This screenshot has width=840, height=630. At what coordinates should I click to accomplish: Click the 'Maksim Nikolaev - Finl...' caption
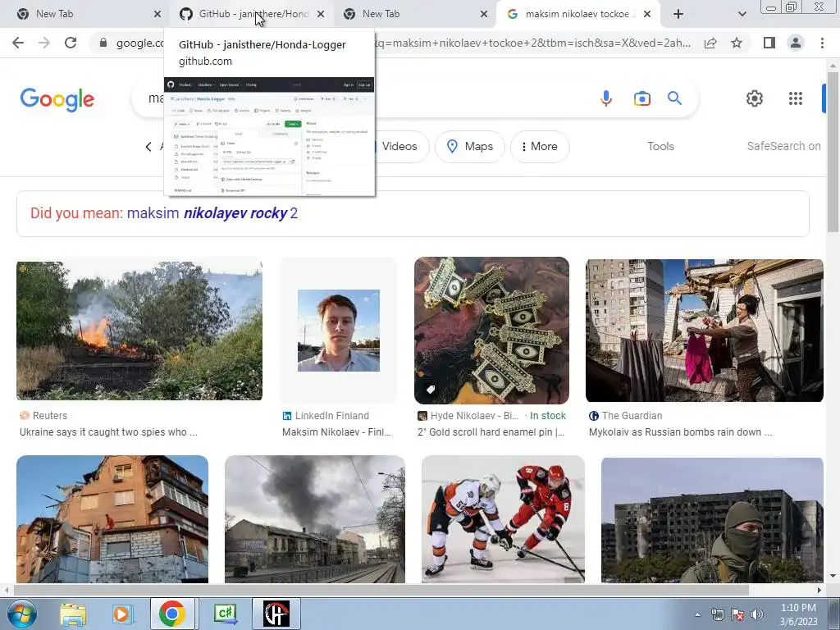(x=336, y=432)
